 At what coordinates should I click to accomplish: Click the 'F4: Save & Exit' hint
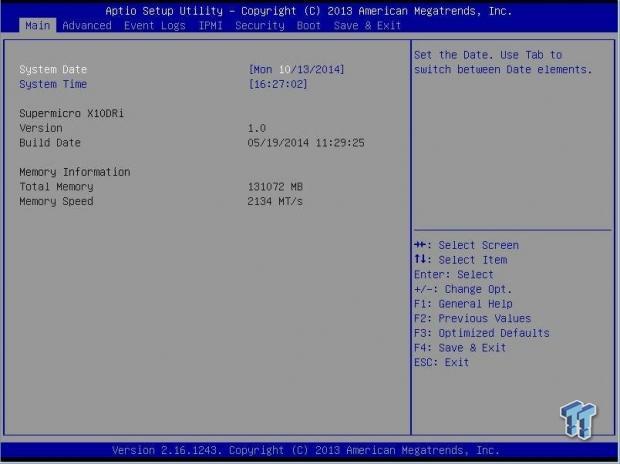pyautogui.click(x=460, y=348)
